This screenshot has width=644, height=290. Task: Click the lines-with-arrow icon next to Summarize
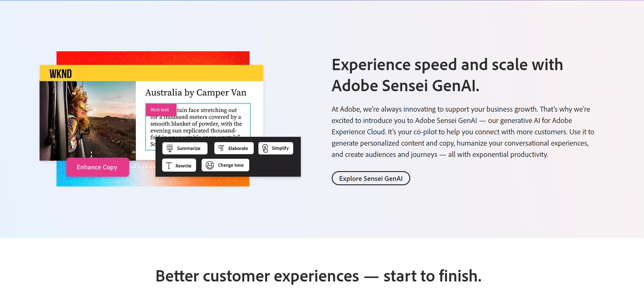click(x=170, y=148)
